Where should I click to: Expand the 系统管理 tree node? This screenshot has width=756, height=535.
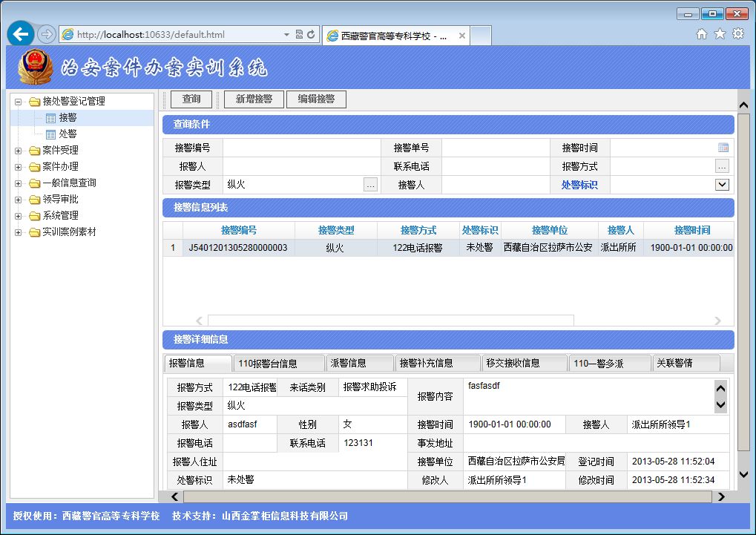tap(19, 216)
